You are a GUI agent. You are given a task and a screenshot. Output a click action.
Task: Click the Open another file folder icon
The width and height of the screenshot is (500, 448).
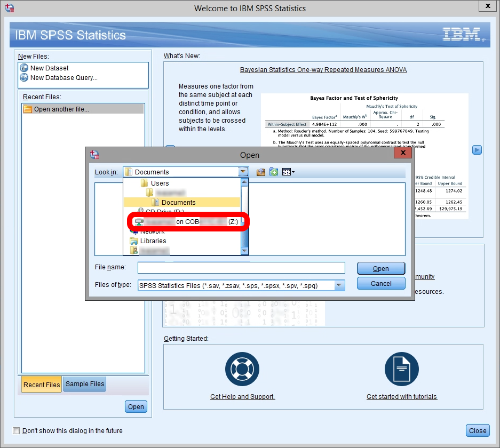pos(28,109)
